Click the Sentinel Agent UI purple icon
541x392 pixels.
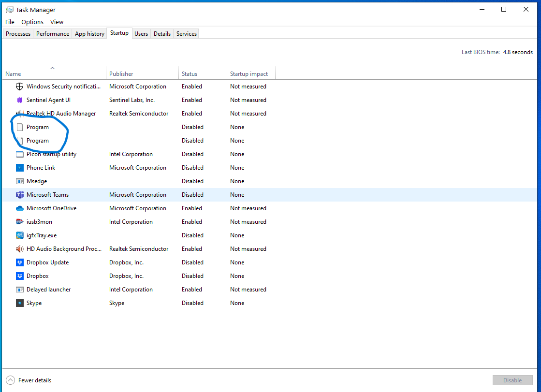pos(20,100)
